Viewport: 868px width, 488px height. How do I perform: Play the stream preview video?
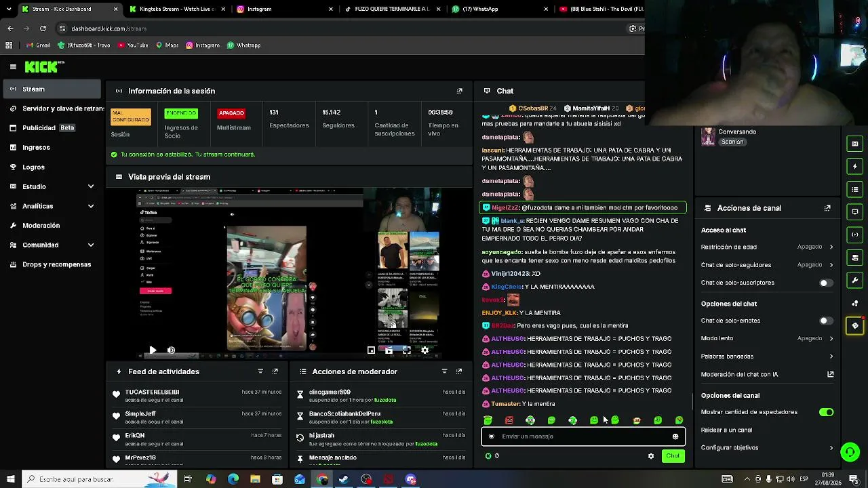point(153,350)
